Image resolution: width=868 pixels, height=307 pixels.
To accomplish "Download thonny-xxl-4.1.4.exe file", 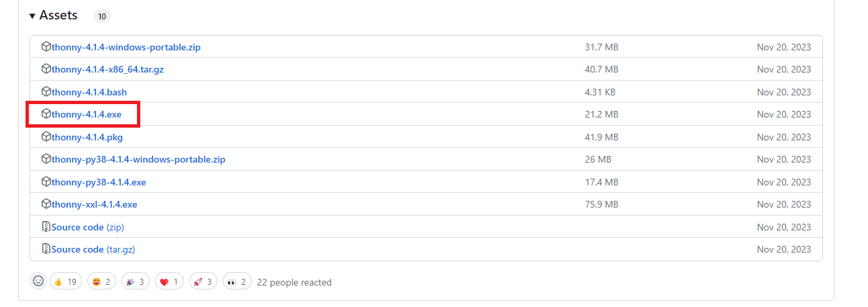I will coord(94,204).
